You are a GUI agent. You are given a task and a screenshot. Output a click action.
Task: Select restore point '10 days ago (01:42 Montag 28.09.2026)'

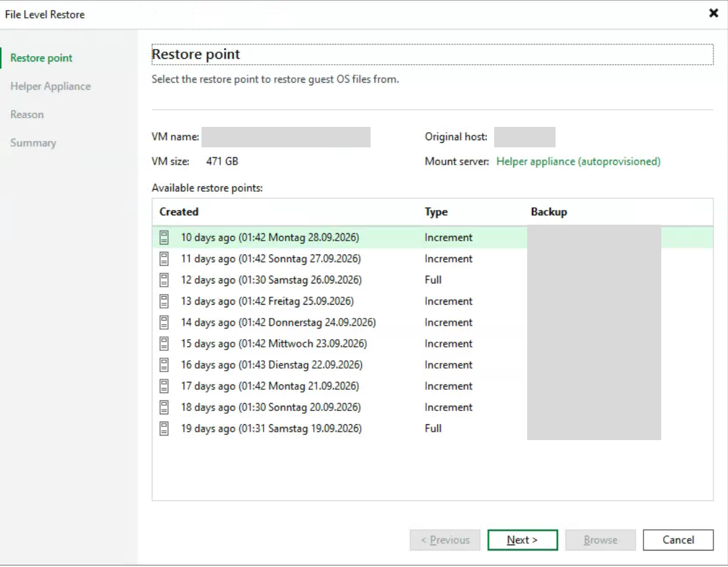432,237
